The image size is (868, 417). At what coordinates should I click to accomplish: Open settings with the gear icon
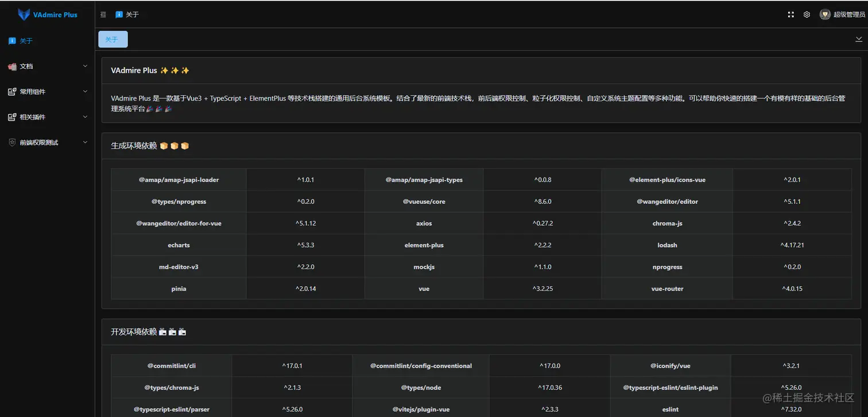pos(807,14)
